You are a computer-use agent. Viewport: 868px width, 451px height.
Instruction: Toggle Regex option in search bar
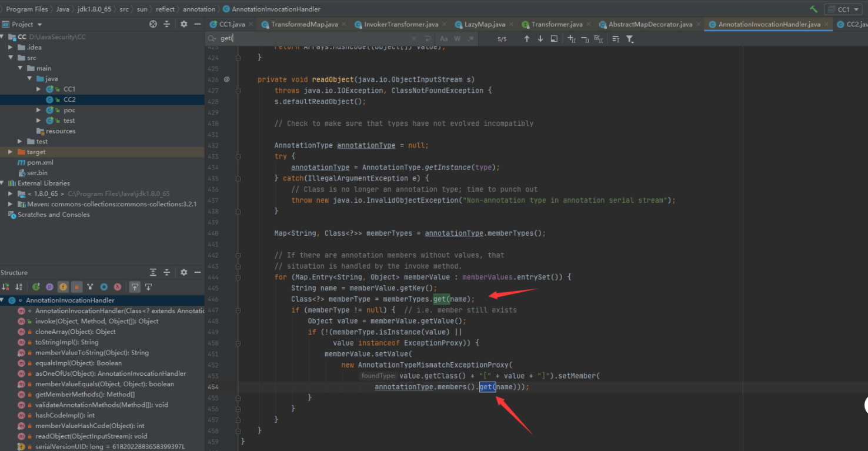[x=470, y=38]
